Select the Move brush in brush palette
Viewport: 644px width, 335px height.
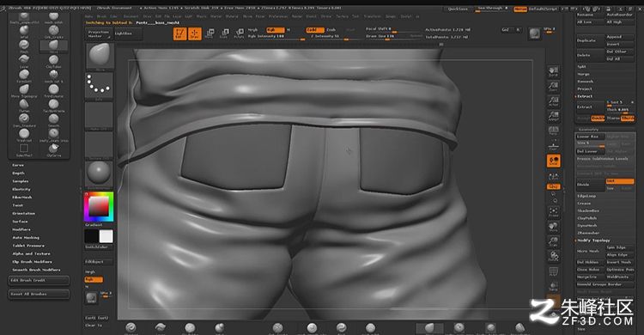(53, 46)
